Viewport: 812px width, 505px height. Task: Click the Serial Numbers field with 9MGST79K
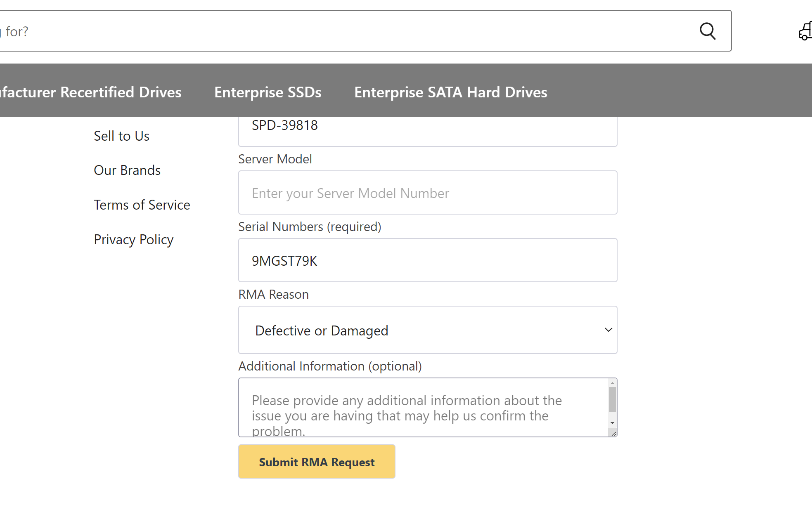click(427, 260)
